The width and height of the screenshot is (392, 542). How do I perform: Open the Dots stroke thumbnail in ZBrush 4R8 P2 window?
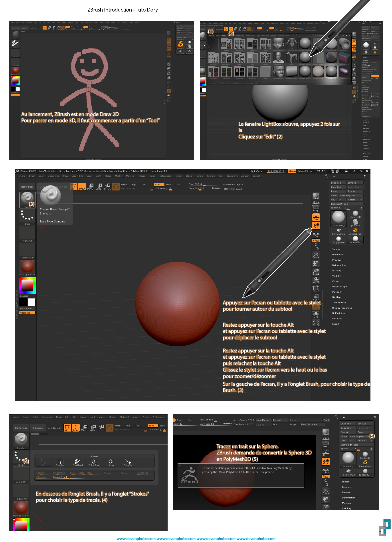[27, 217]
